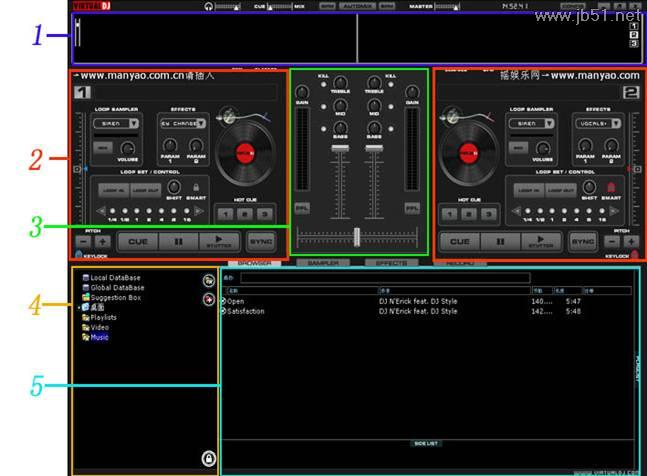Click the left channel TREBLE knob in mixer

coord(340,82)
